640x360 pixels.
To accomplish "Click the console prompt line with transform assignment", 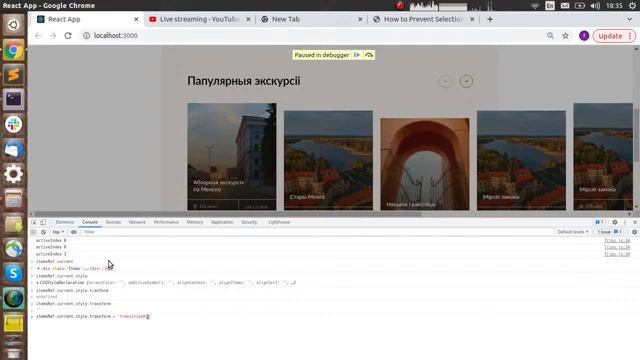I will tap(93, 316).
